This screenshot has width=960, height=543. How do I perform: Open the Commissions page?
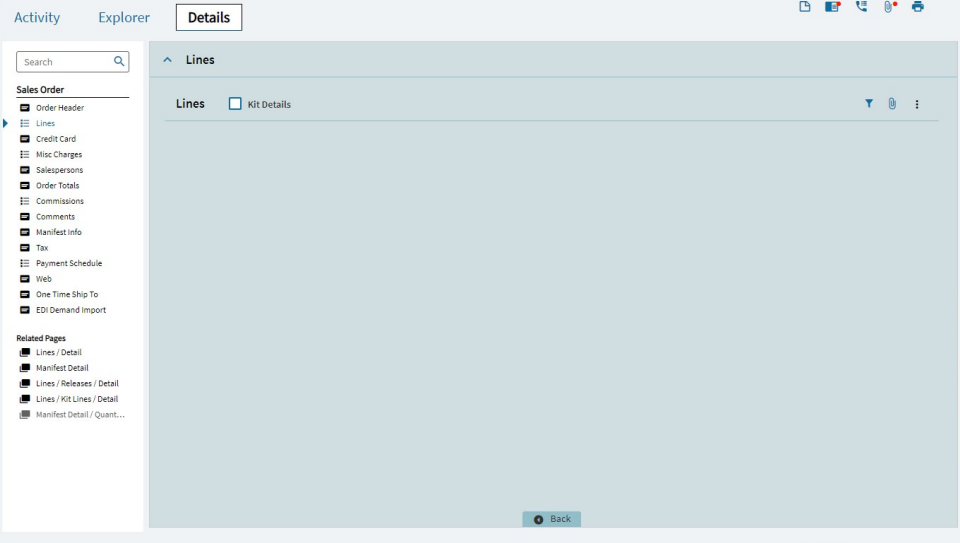click(x=60, y=201)
